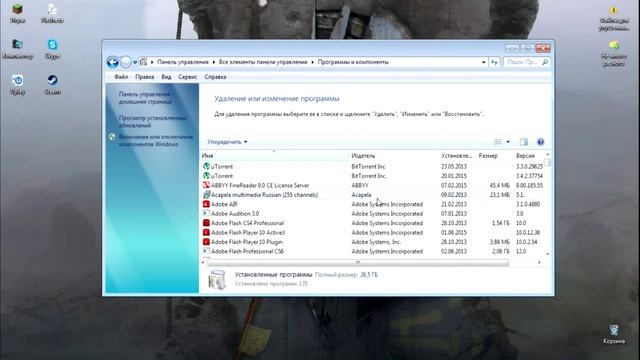
Task: Open the help question mark icon
Action: click(540, 142)
